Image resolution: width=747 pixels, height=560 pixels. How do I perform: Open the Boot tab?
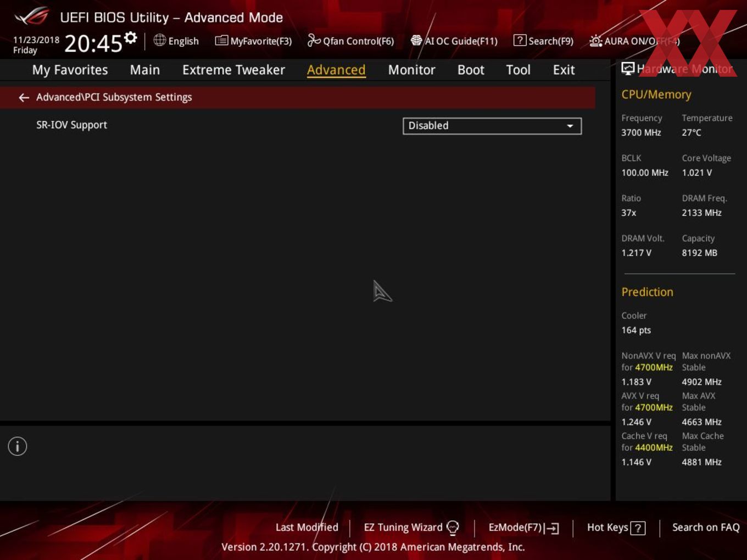point(471,70)
